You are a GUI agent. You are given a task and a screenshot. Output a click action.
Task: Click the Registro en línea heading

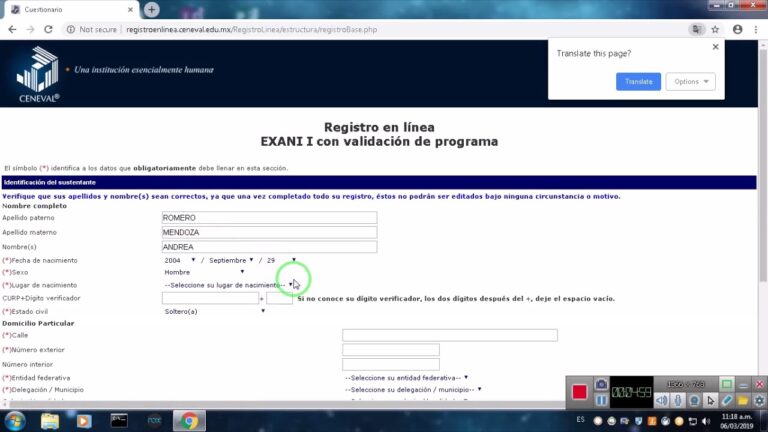point(379,127)
